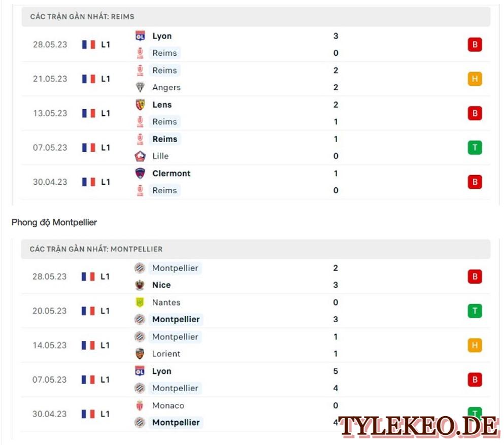Click the orange H badge for Montpellier–Lorient
The image size is (504, 445).
[475, 345]
